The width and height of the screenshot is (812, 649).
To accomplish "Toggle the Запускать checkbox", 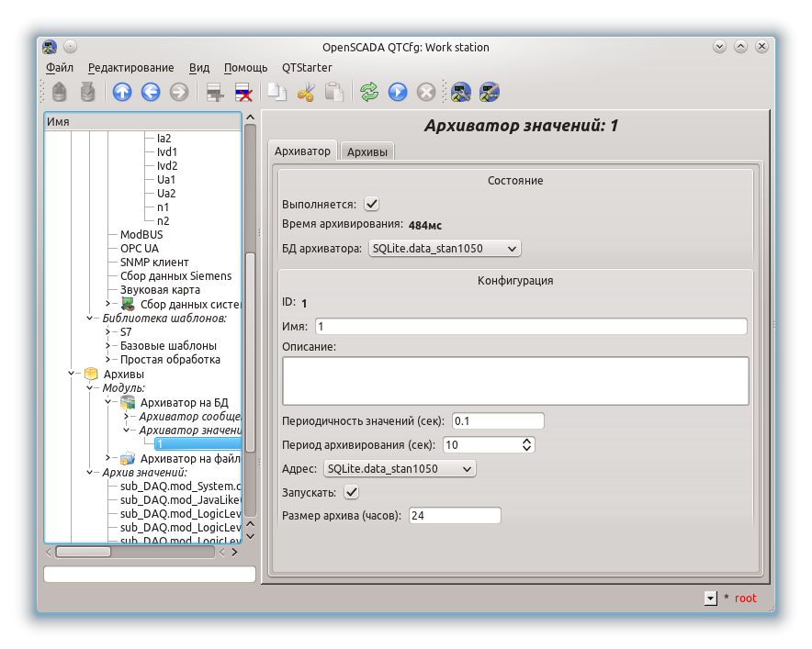I will pyautogui.click(x=351, y=493).
